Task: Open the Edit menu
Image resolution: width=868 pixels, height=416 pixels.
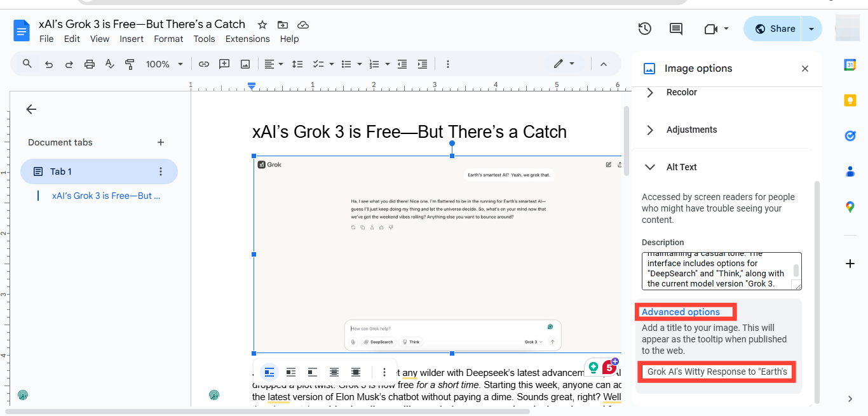Action: [72, 39]
